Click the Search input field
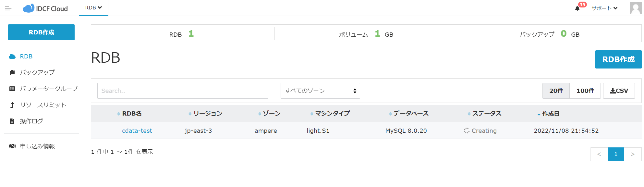Image resolution: width=644 pixels, height=187 pixels. click(x=183, y=91)
